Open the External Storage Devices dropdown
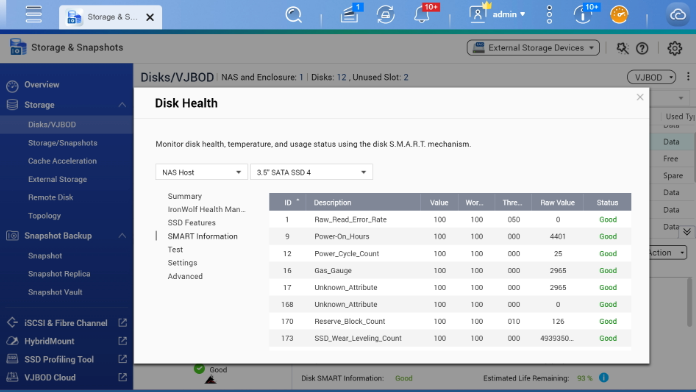This screenshot has width=696, height=392. pyautogui.click(x=533, y=48)
